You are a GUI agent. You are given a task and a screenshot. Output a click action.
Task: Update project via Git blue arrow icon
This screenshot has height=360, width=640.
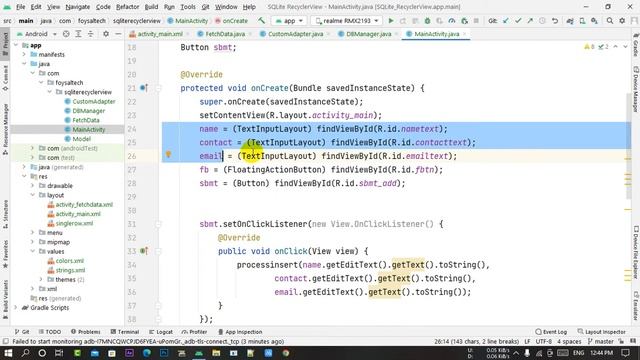[x=506, y=20]
